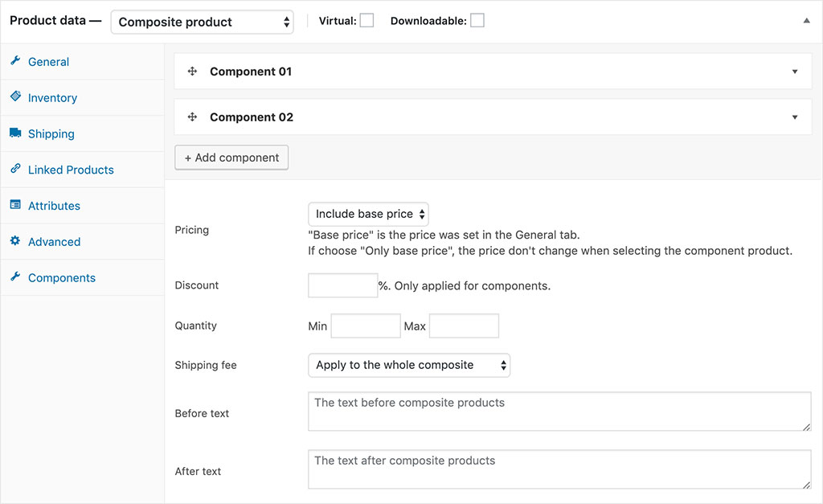The width and height of the screenshot is (823, 504).
Task: Click the Shipping truck icon
Action: pos(15,133)
